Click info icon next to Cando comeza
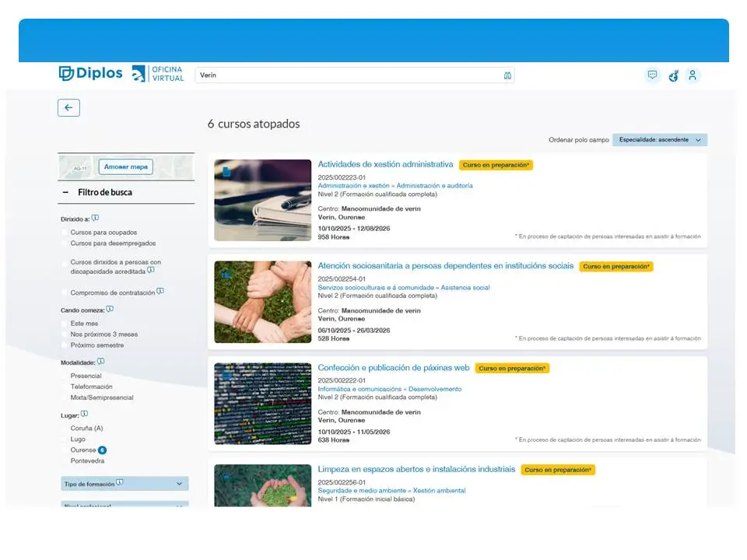Screen dimensions: 747x560 tap(110, 309)
